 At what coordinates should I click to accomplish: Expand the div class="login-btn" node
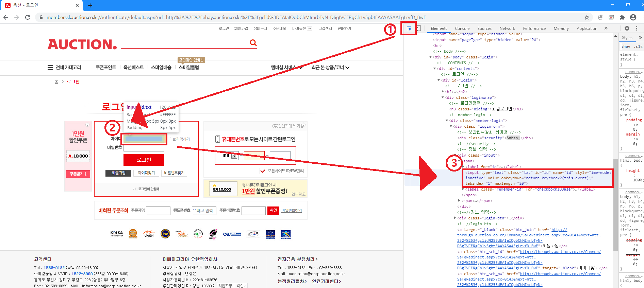[455, 218]
